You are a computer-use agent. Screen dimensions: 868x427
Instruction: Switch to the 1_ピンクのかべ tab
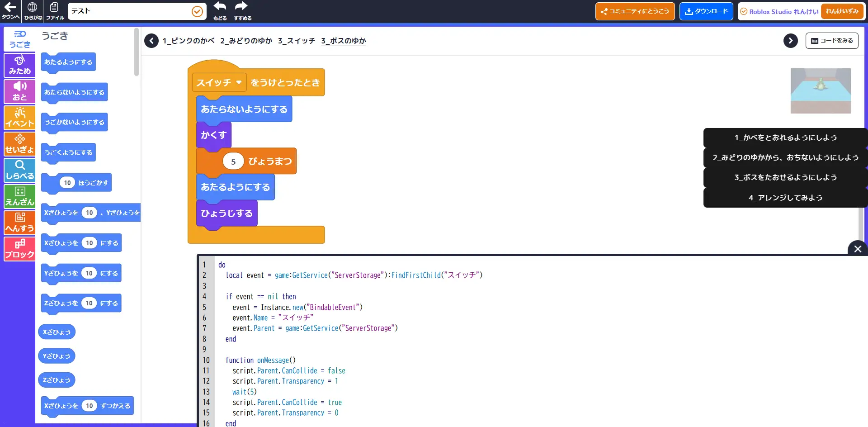point(188,41)
